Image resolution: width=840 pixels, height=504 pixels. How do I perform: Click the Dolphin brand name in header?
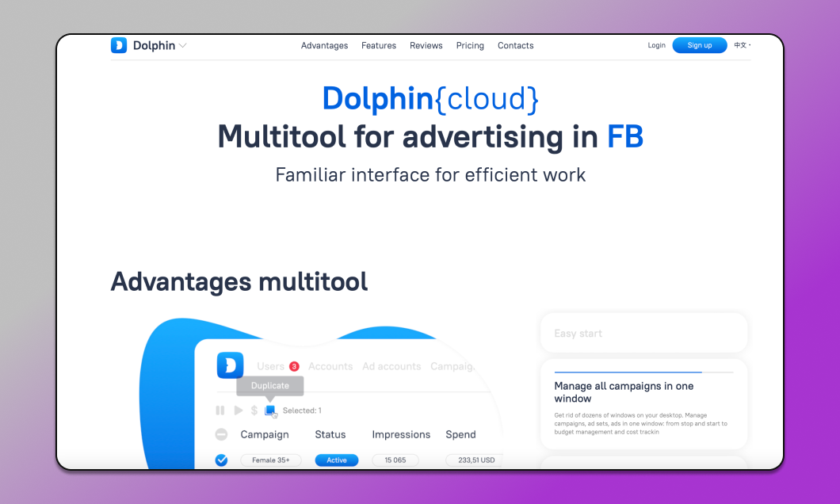tap(155, 45)
